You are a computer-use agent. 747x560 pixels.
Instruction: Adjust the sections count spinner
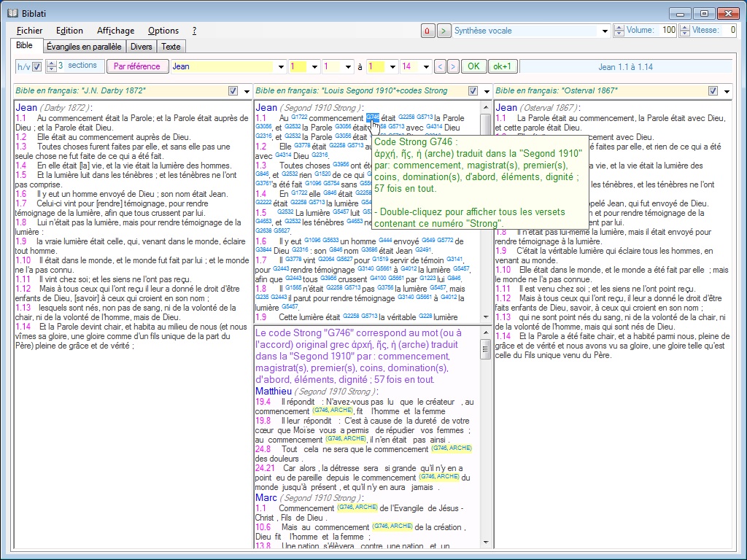coord(51,66)
